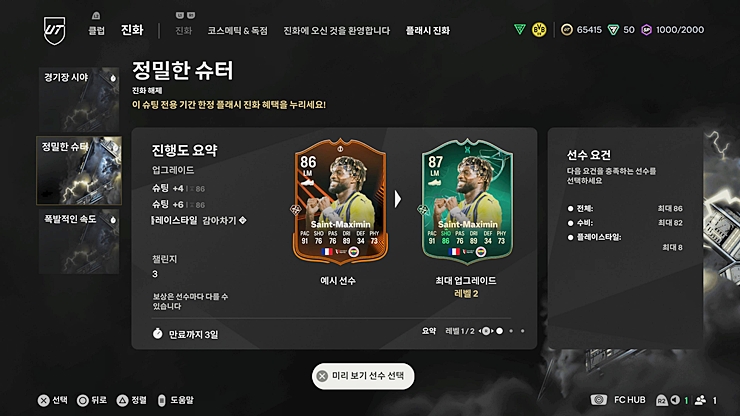
Task: Click the FC HUB camera icon
Action: (599, 400)
